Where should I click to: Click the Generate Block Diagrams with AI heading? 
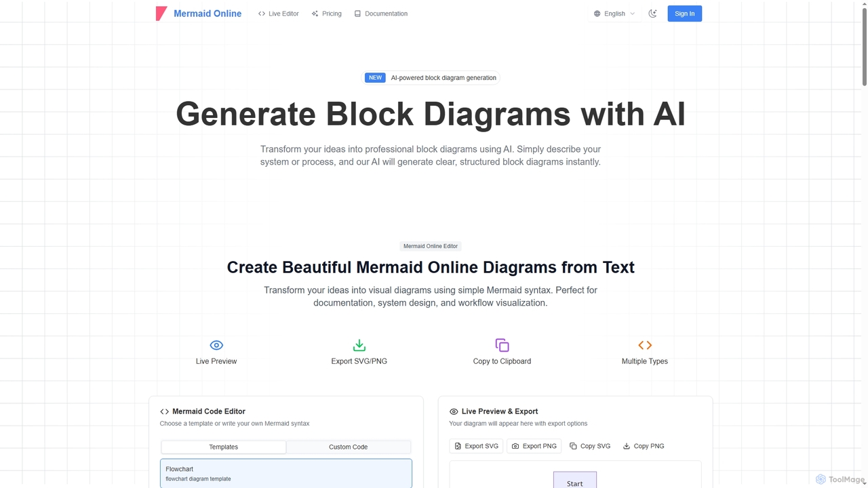[431, 114]
